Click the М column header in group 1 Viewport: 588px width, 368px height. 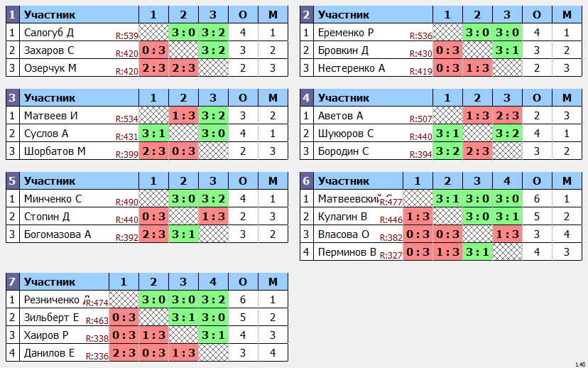(x=273, y=15)
